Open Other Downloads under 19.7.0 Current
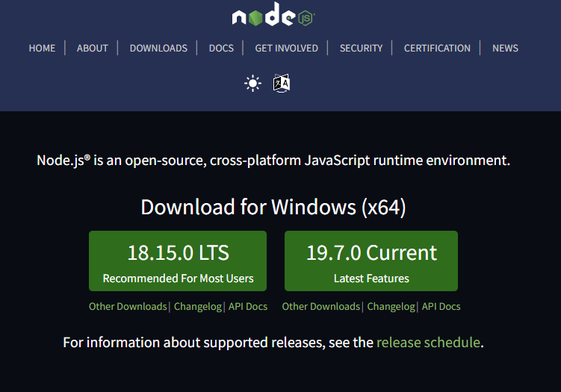Screen dimensions: 561x392 pyautogui.click(x=321, y=307)
